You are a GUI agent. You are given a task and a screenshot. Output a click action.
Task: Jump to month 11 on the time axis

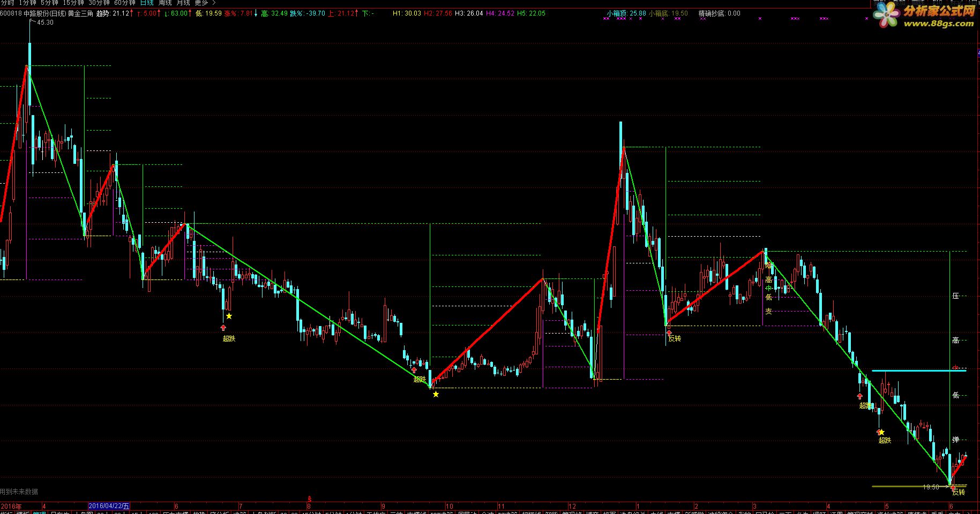501,506
